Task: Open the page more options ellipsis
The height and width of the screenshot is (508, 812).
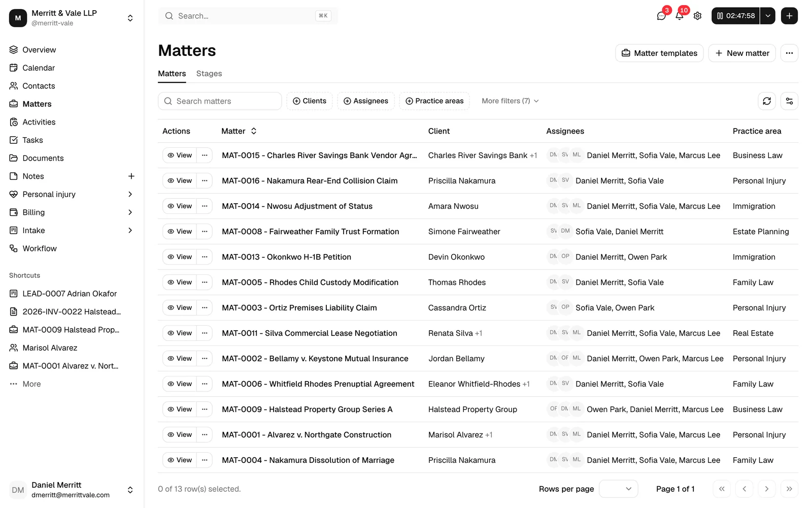Action: pos(789,53)
